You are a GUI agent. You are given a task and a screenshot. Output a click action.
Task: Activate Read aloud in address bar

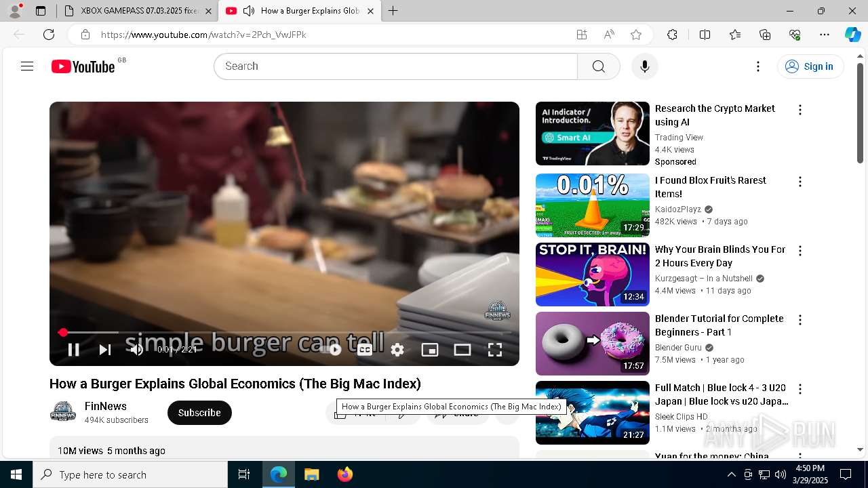(x=609, y=35)
